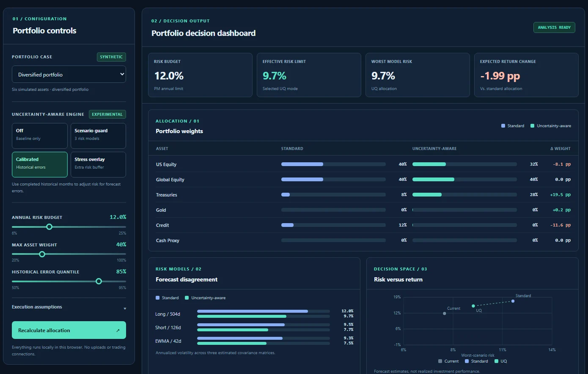
Task: Click the SYNTHETIC badge
Action: pos(111,57)
